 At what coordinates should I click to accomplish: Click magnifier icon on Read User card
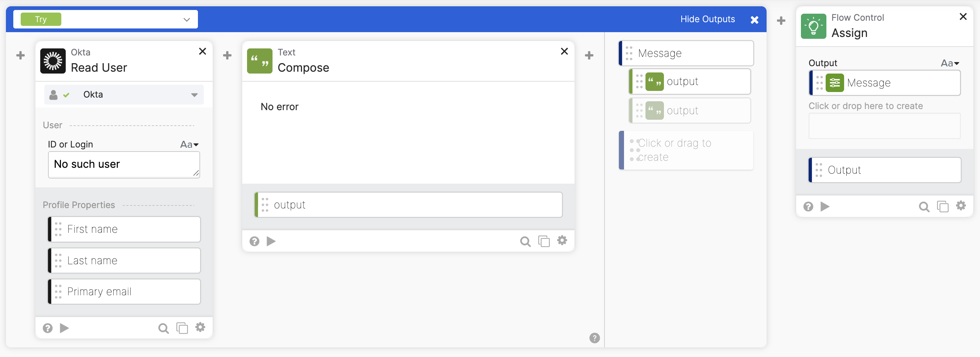click(163, 328)
